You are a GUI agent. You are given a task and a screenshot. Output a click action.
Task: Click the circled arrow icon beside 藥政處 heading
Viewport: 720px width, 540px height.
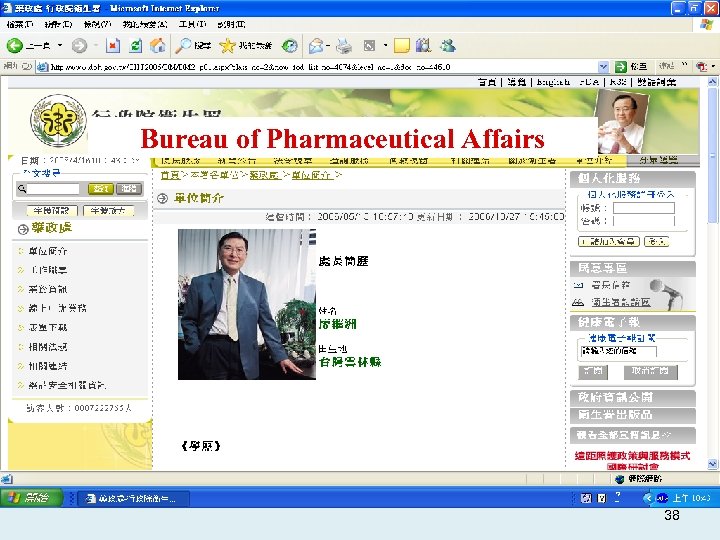point(23,229)
